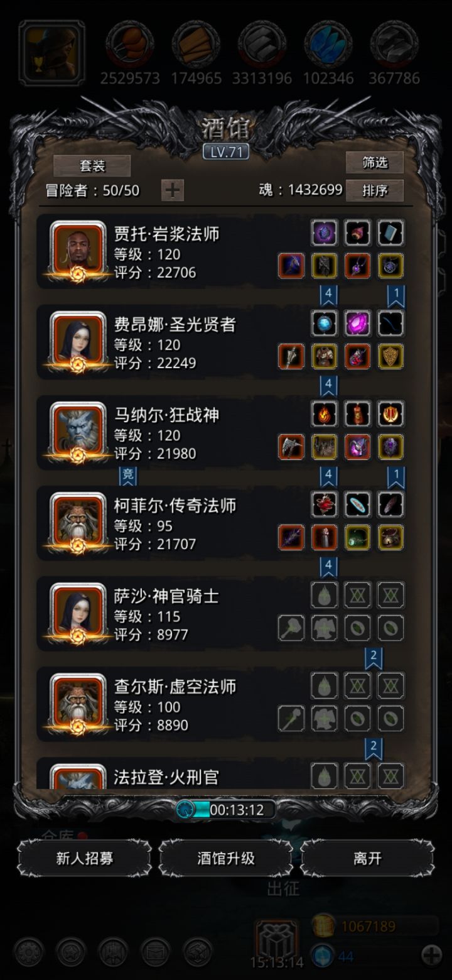This screenshot has width=452, height=980.
Task: Select the meat food resource icon
Action: (x=129, y=44)
